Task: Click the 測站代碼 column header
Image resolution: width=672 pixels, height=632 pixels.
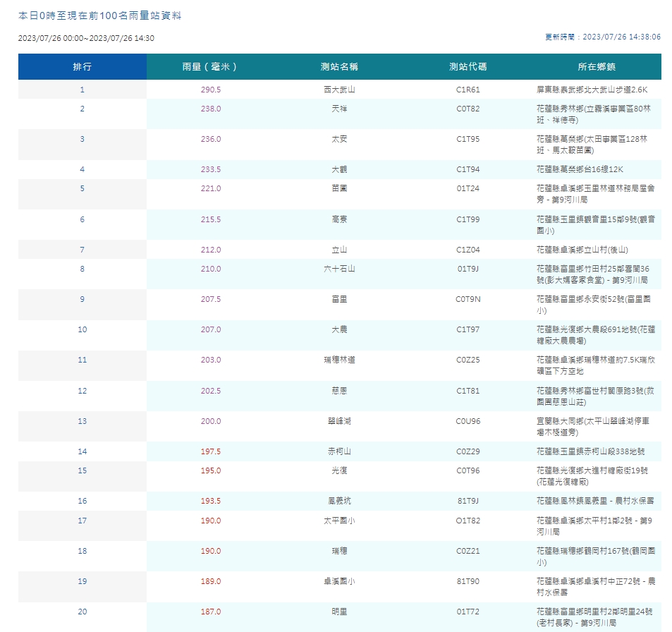Action: tap(468, 66)
